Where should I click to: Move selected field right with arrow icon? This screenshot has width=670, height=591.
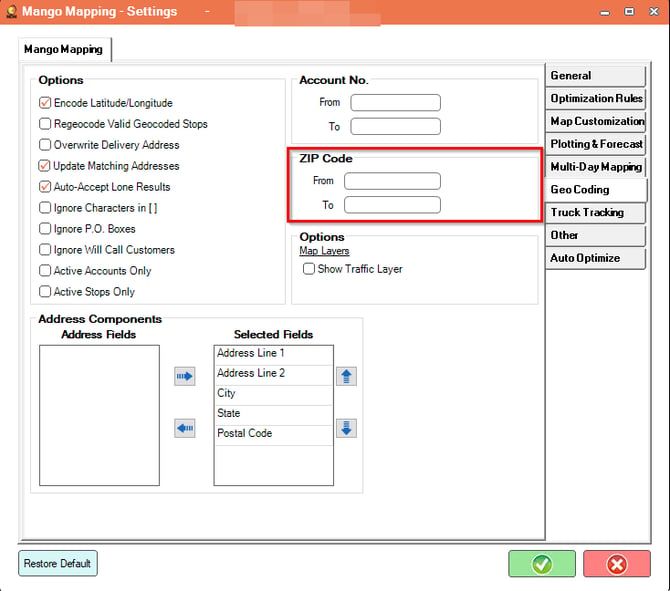185,376
